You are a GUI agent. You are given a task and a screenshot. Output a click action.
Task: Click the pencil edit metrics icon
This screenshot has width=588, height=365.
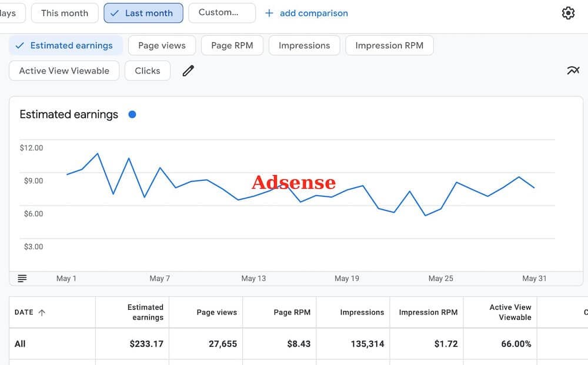point(188,71)
